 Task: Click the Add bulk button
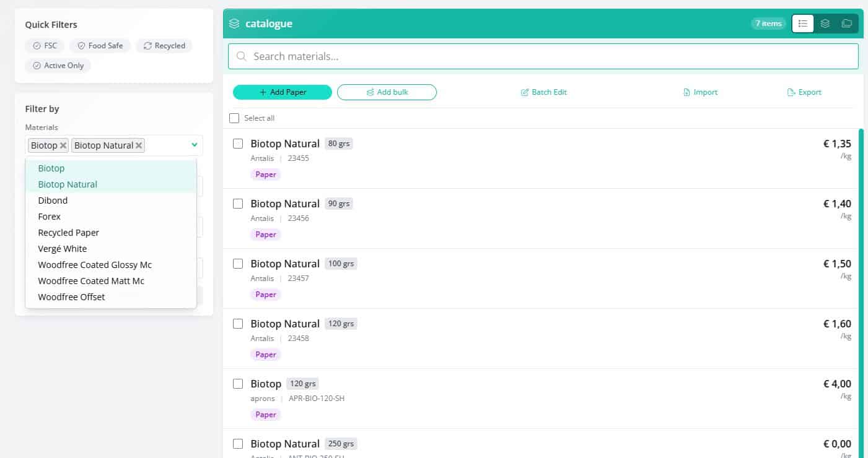[x=387, y=92]
